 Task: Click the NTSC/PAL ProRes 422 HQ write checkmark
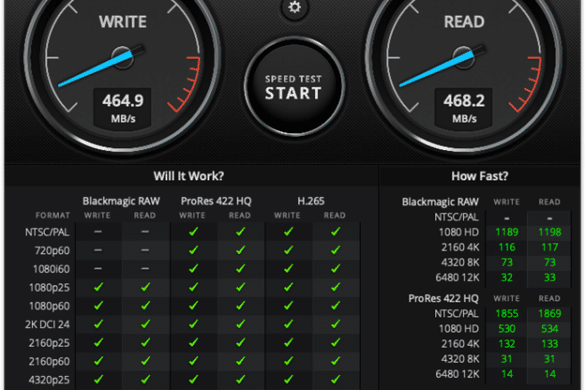pos(193,232)
